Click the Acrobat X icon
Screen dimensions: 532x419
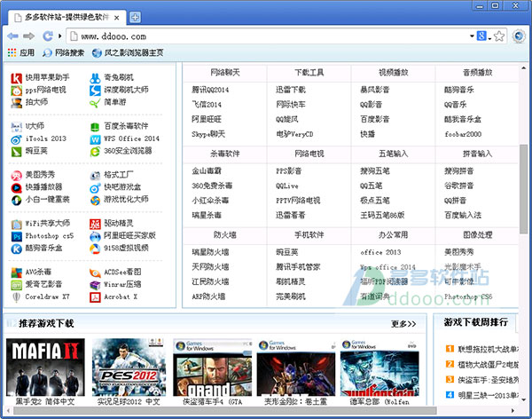pyautogui.click(x=95, y=297)
